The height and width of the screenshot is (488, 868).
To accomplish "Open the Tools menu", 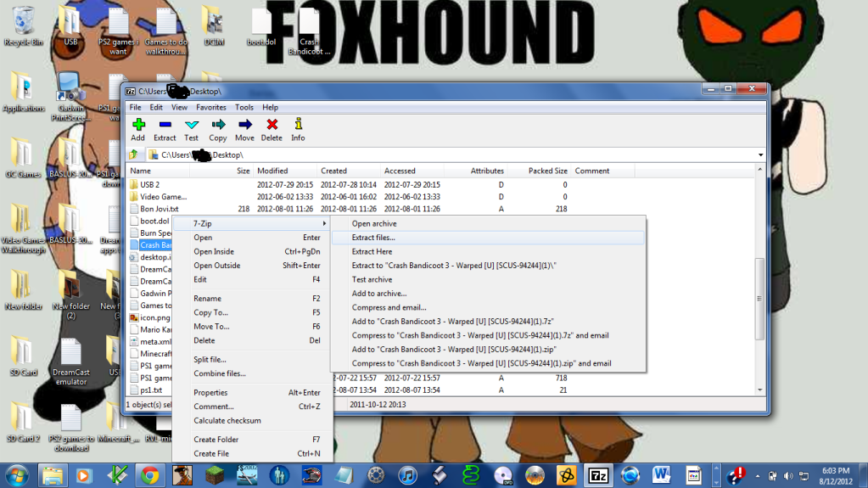I will click(x=244, y=108).
